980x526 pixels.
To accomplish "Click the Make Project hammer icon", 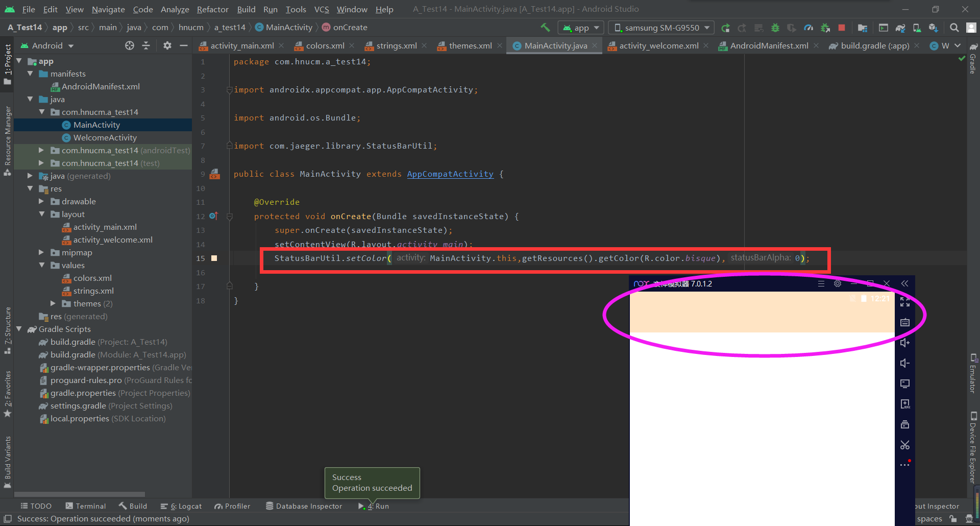I will pos(545,27).
